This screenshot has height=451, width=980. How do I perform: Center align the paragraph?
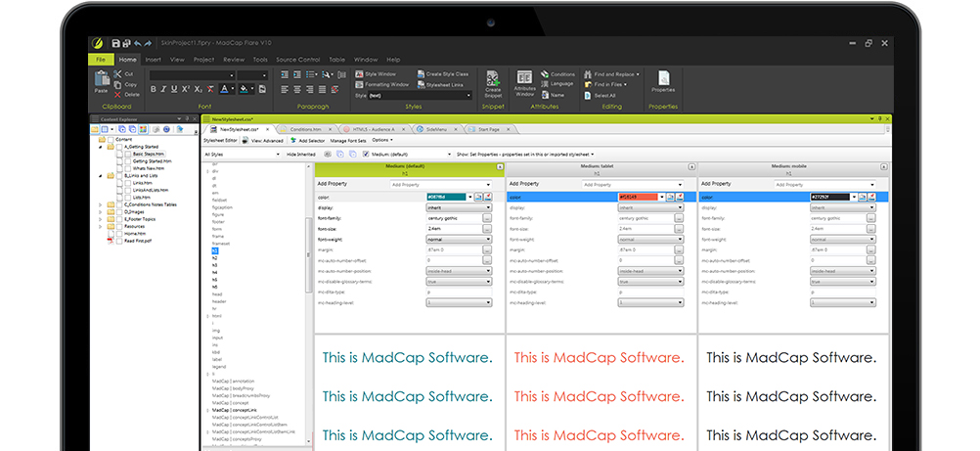point(297,89)
